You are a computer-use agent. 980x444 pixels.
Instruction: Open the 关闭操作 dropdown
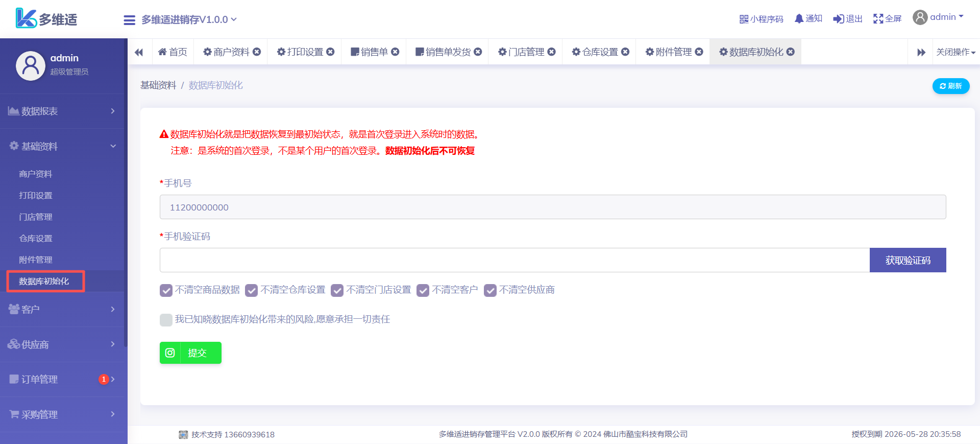click(955, 52)
